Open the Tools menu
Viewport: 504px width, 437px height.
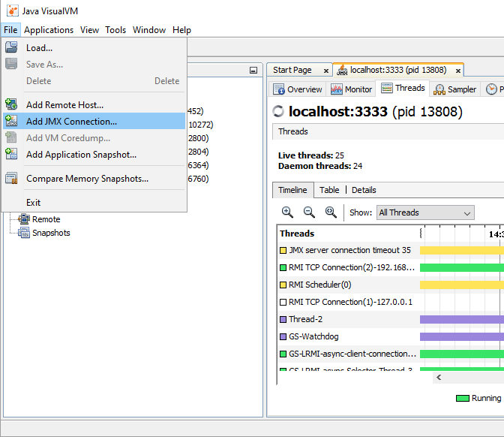(x=115, y=30)
